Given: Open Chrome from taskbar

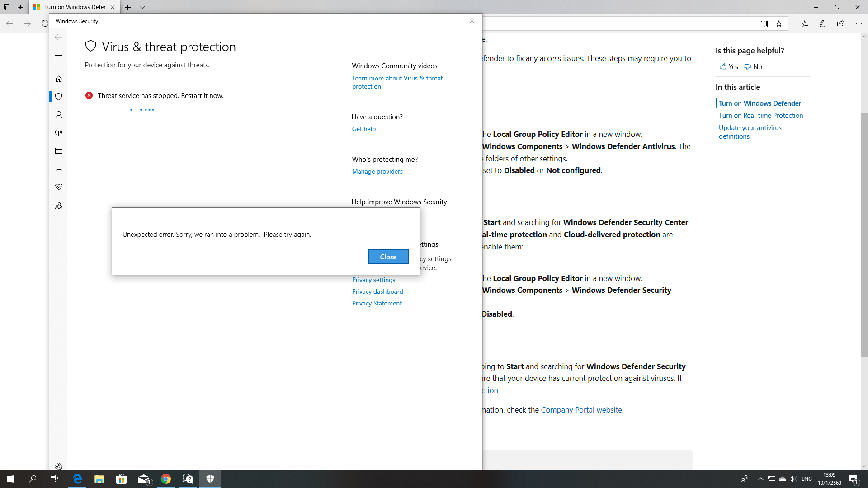Looking at the screenshot, I should pos(166,479).
